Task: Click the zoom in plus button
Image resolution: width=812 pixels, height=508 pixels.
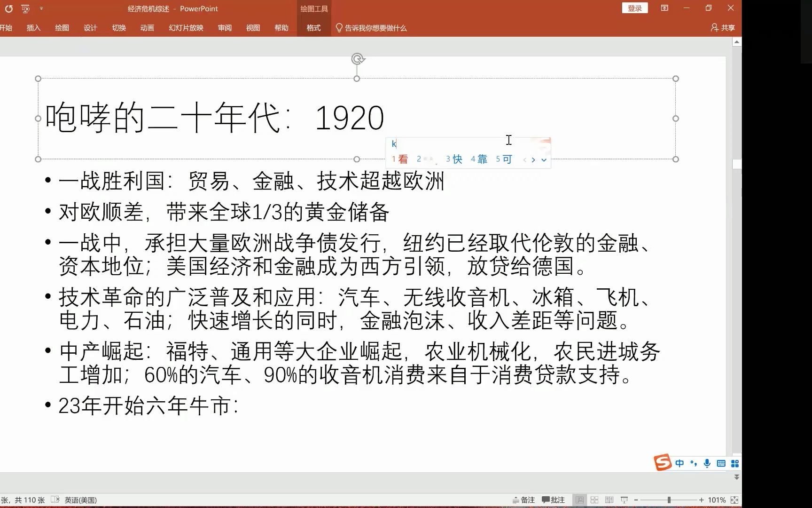Action: click(701, 500)
